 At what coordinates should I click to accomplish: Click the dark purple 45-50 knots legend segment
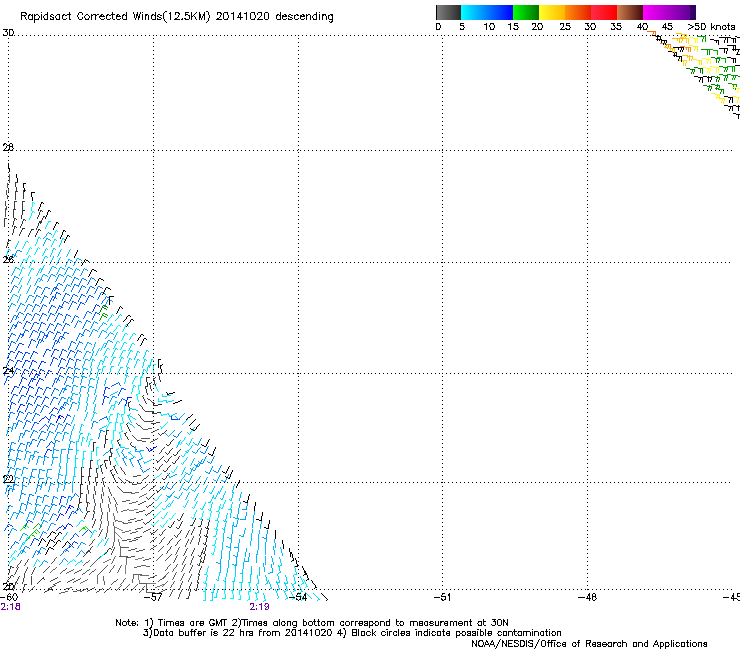[x=682, y=12]
